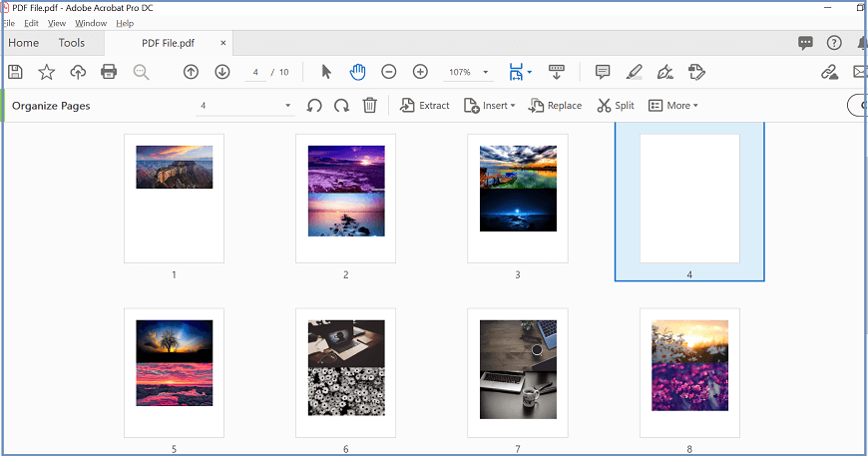
Task: Select page 1 thumbnail
Action: tap(174, 199)
